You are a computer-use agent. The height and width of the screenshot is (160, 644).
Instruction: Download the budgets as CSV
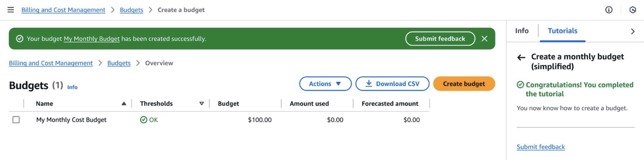(x=392, y=84)
